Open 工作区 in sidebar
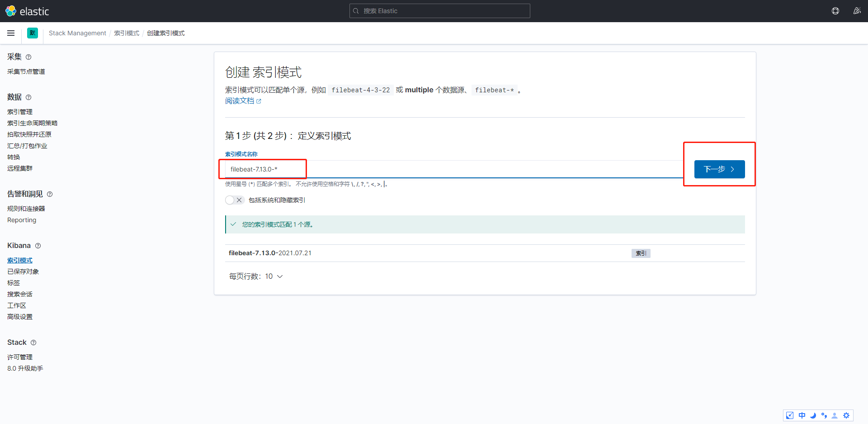 click(x=17, y=305)
